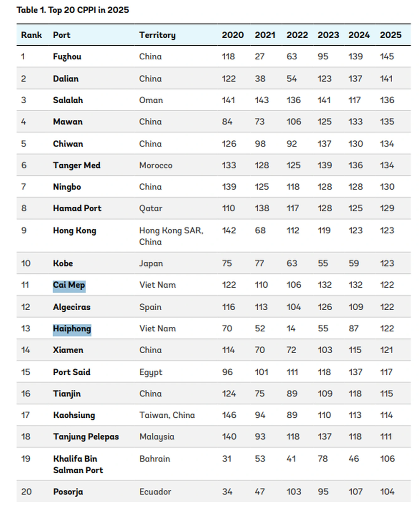
Task: Select the Posorja port name
Action: click(x=68, y=492)
